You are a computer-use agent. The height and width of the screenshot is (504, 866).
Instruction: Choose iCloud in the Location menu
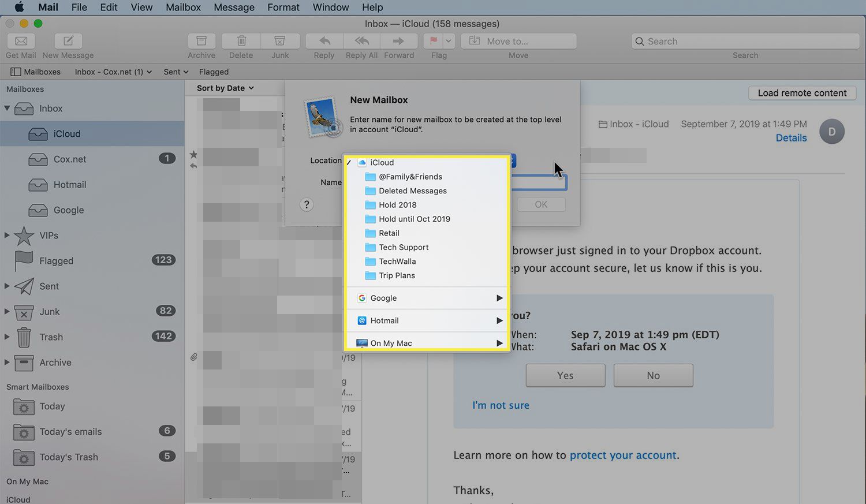point(426,163)
